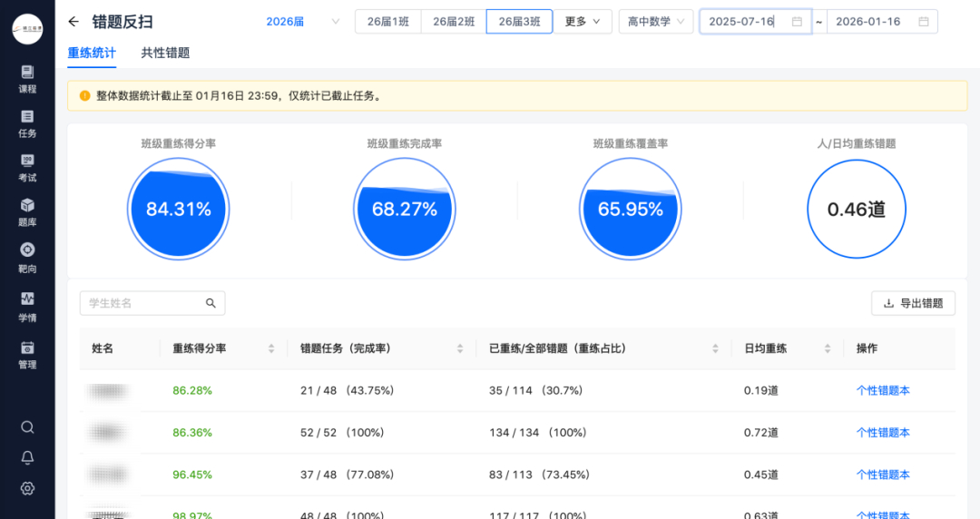
Task: Click the 错题反扫 page title
Action: click(122, 22)
